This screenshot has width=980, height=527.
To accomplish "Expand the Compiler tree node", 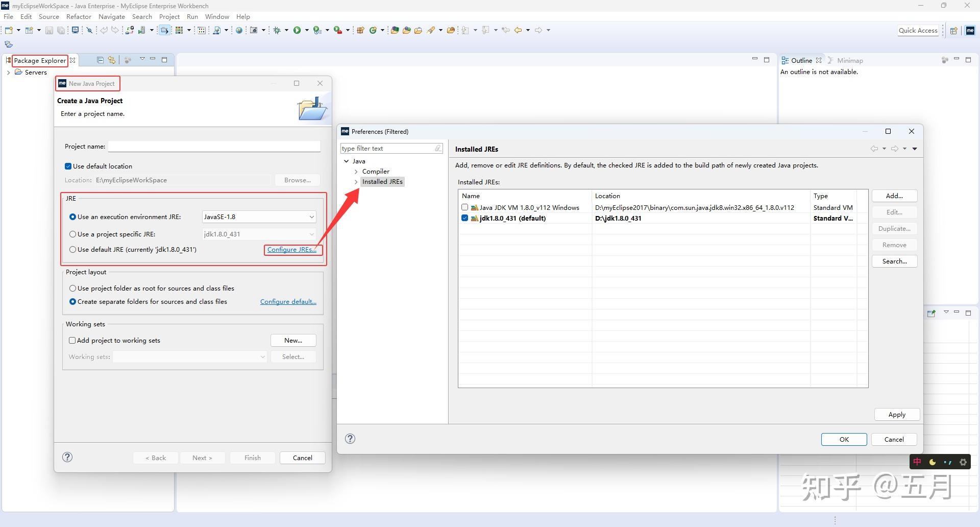I will [356, 172].
